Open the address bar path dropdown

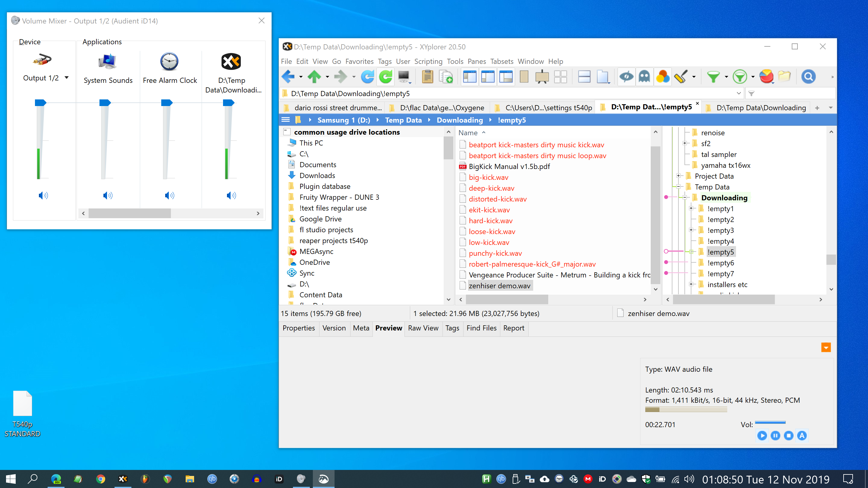[x=739, y=93]
